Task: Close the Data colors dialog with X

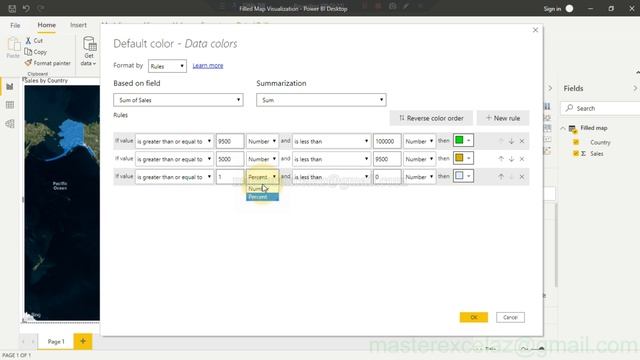Action: coord(536,30)
